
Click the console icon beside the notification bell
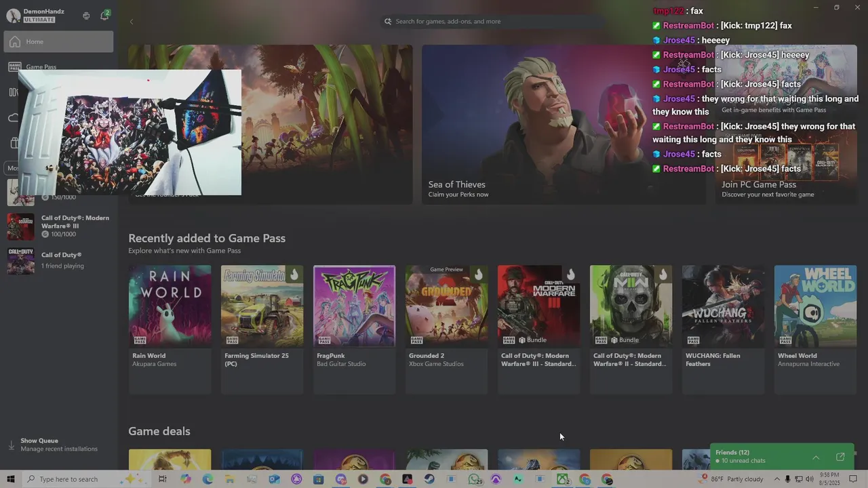86,16
